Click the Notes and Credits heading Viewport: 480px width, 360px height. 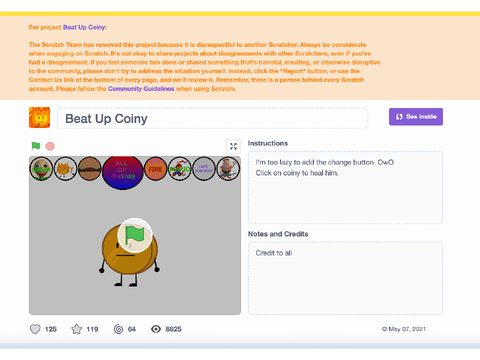pos(278,234)
